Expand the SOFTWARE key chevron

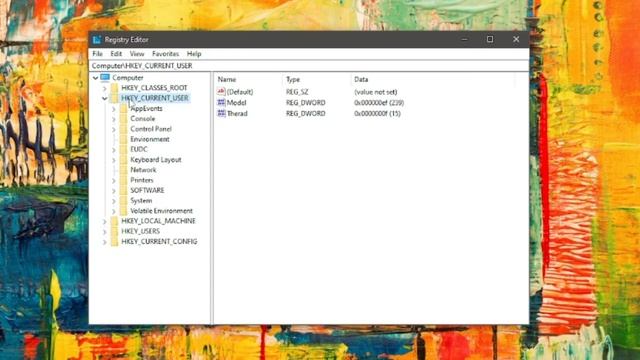[x=114, y=191]
